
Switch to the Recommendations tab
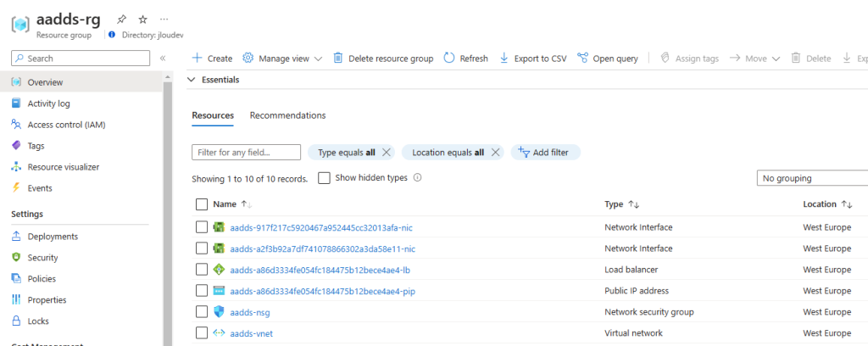click(287, 115)
